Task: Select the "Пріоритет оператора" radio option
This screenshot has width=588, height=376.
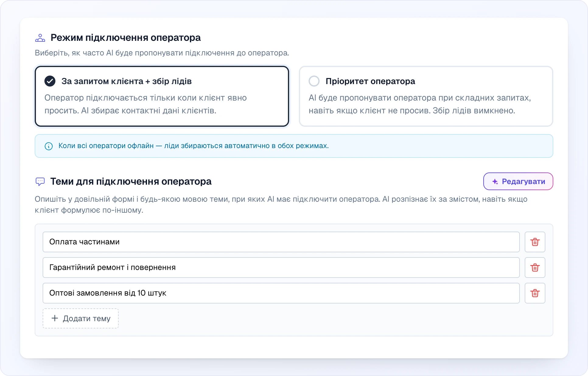Action: coord(314,81)
